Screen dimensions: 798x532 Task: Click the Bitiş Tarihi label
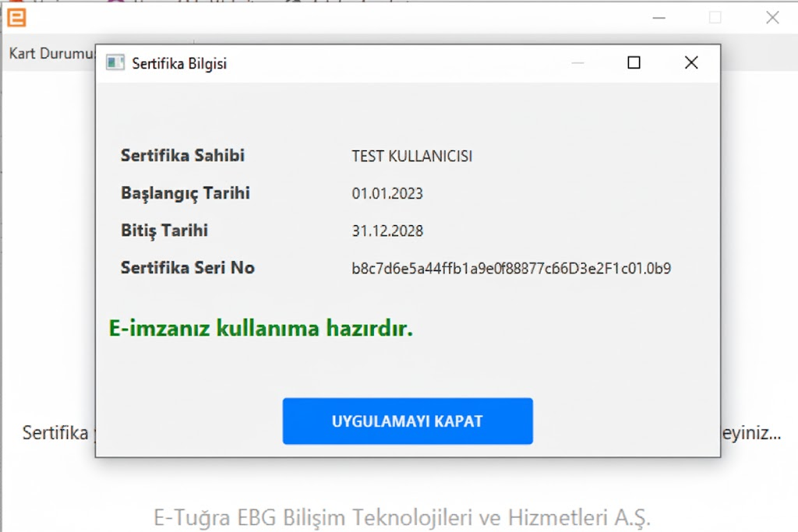click(x=164, y=230)
